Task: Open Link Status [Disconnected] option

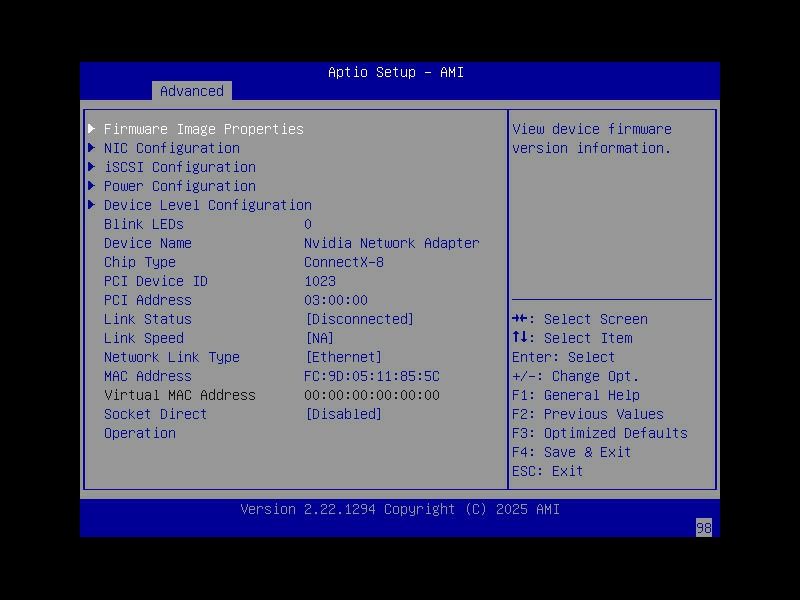Action: coord(359,319)
